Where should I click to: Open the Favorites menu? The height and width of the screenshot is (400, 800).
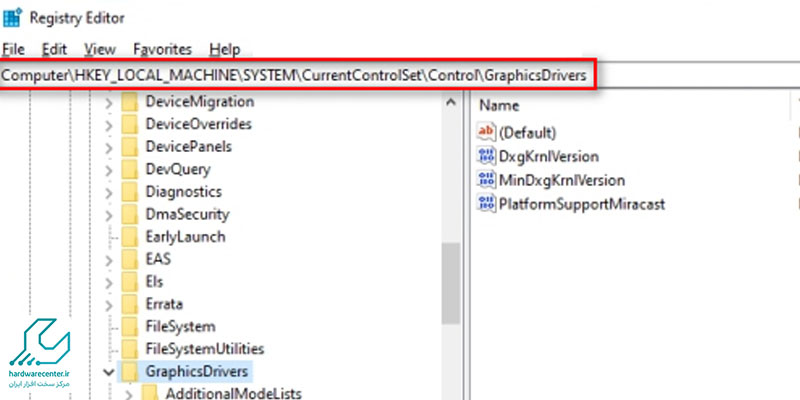click(x=162, y=49)
